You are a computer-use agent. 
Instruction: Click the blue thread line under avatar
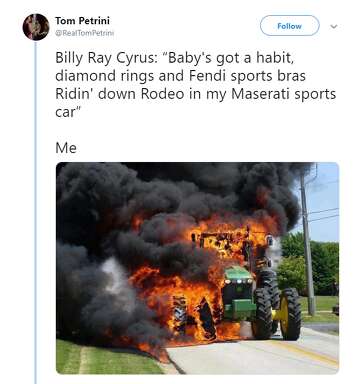35,212
